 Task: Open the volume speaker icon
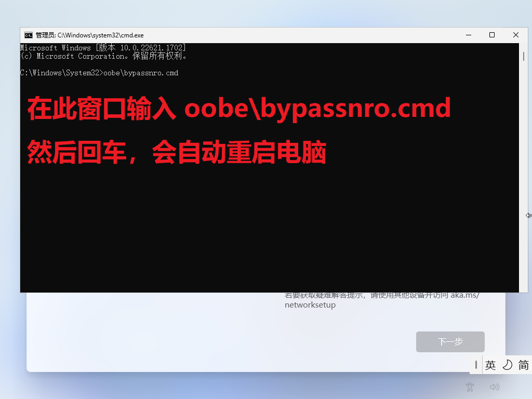click(x=495, y=387)
